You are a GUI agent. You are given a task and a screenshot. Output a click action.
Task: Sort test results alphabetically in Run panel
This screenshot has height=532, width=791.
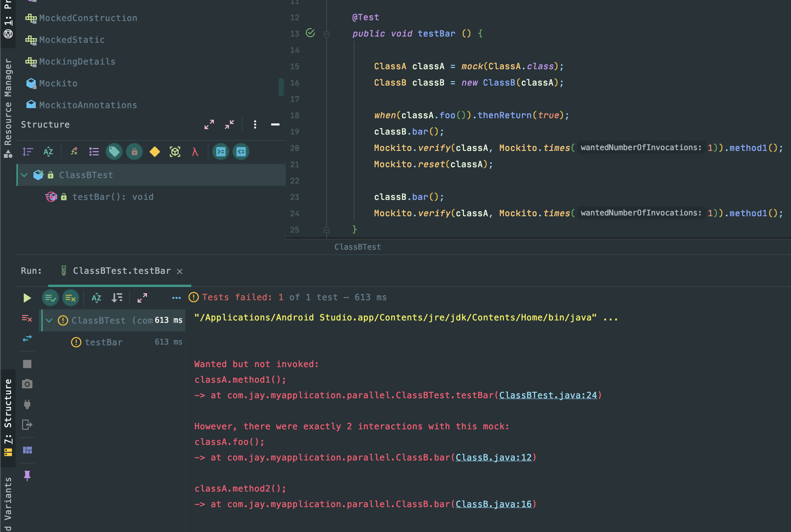[x=96, y=298]
